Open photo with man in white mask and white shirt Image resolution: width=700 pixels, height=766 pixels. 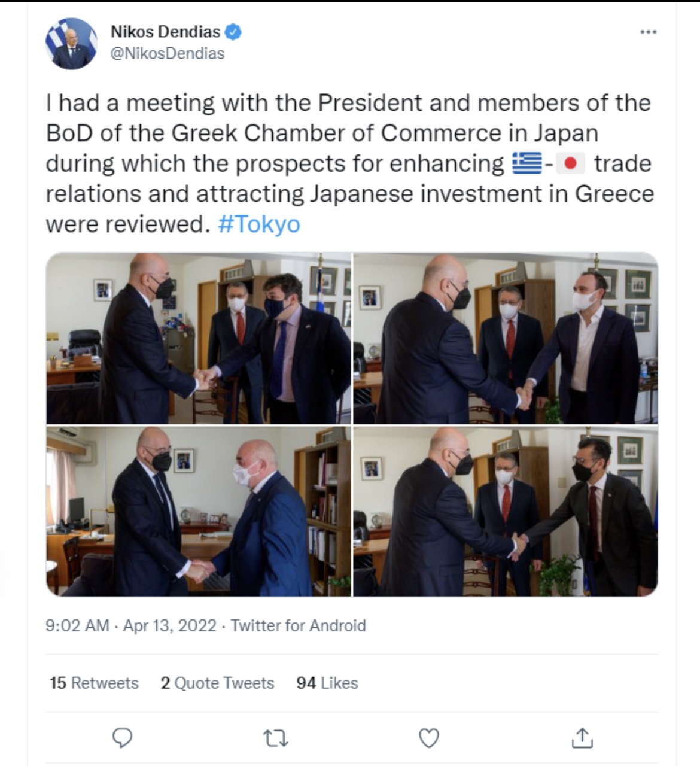coord(506,338)
